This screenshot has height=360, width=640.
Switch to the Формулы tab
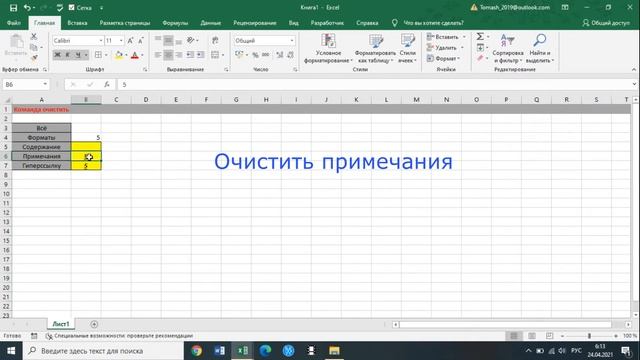(175, 23)
